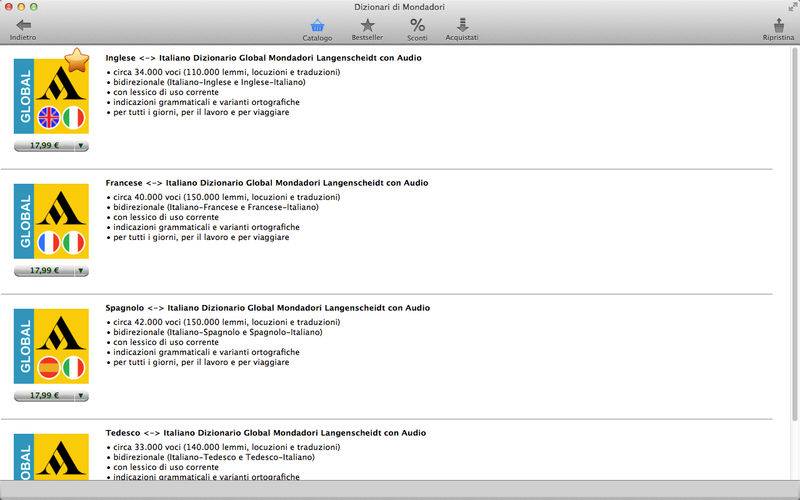The width and height of the screenshot is (800, 500).
Task: Open Inglese <-> Italiano Dizionario title
Action: [x=263, y=58]
